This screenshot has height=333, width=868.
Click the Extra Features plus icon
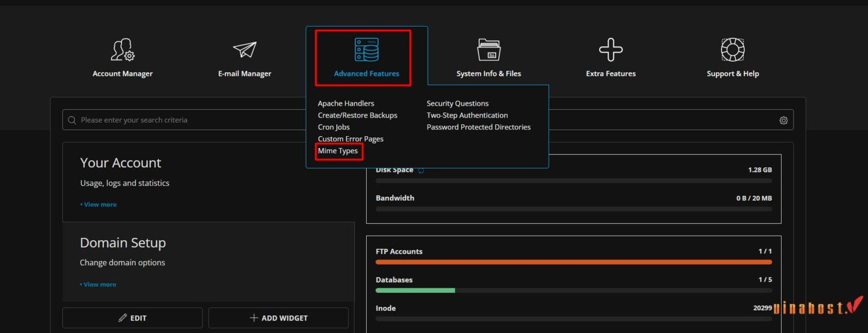610,50
